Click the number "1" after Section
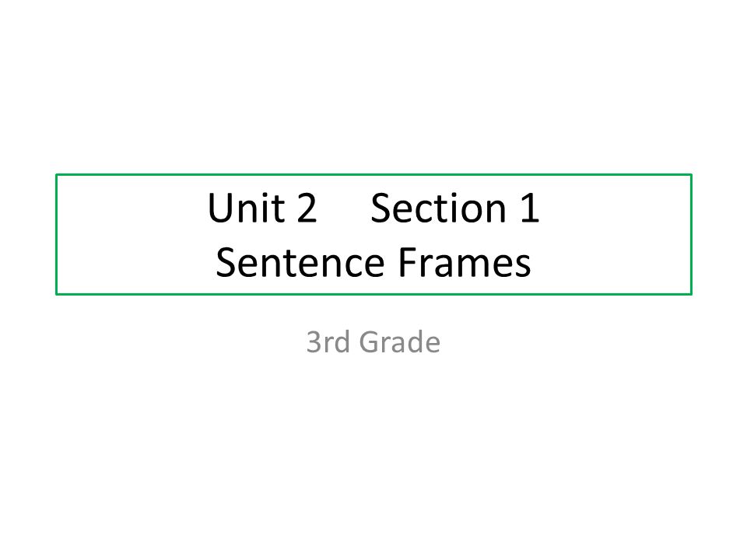This screenshot has height=560, width=747. (x=530, y=208)
